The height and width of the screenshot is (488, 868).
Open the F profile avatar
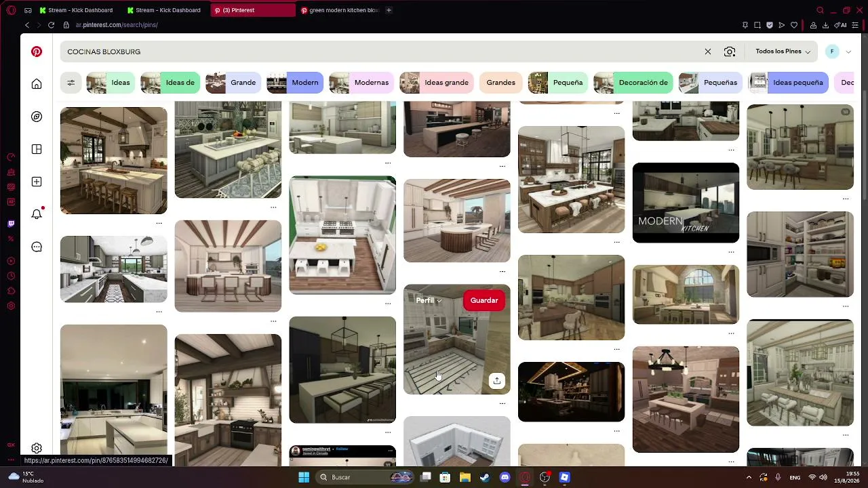[832, 52]
